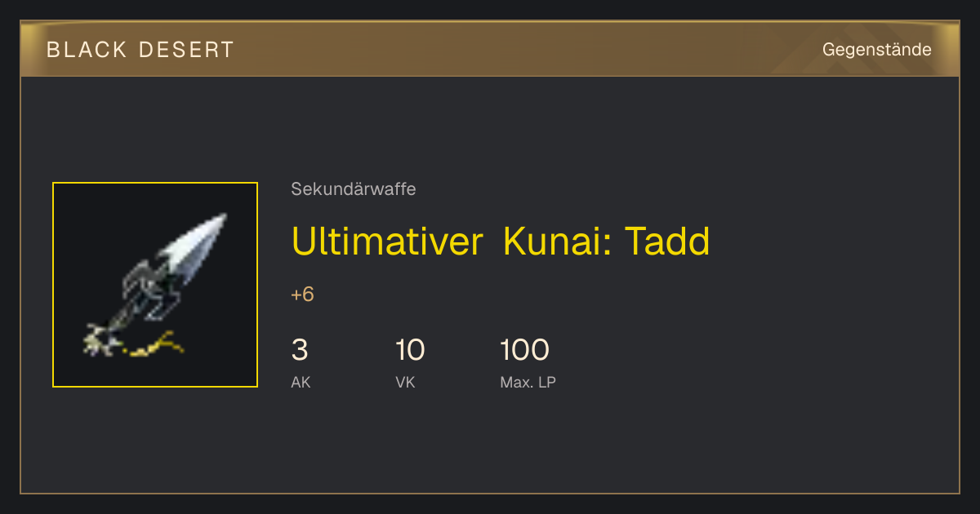This screenshot has height=514, width=980.
Task: Click the Max. LP stat label
Action: (x=528, y=382)
